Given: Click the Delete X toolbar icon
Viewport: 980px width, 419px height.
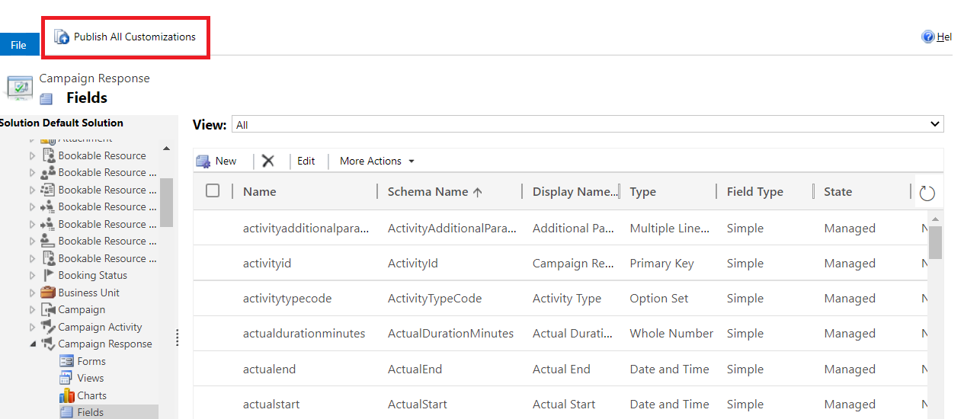Looking at the screenshot, I should click(x=267, y=161).
